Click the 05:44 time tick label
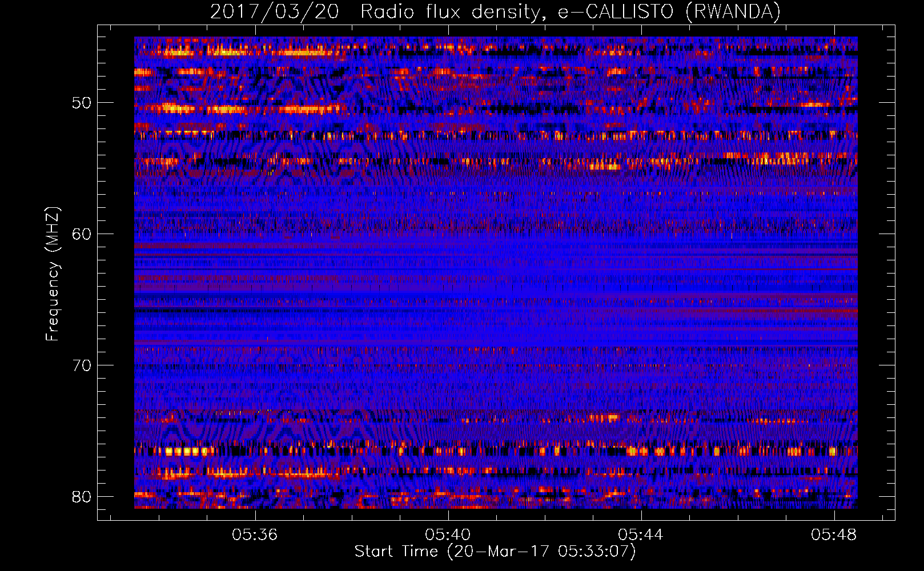 [x=641, y=534]
